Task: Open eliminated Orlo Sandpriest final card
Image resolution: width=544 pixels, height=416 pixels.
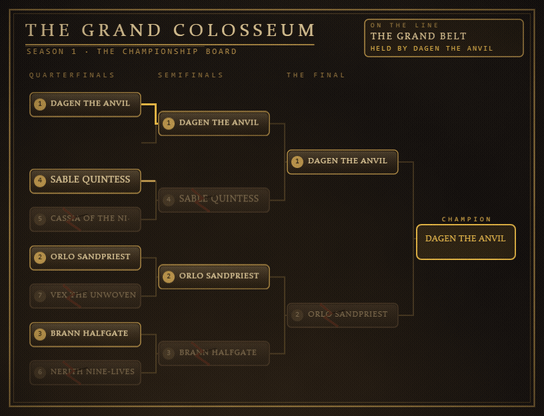Action: coord(343,315)
